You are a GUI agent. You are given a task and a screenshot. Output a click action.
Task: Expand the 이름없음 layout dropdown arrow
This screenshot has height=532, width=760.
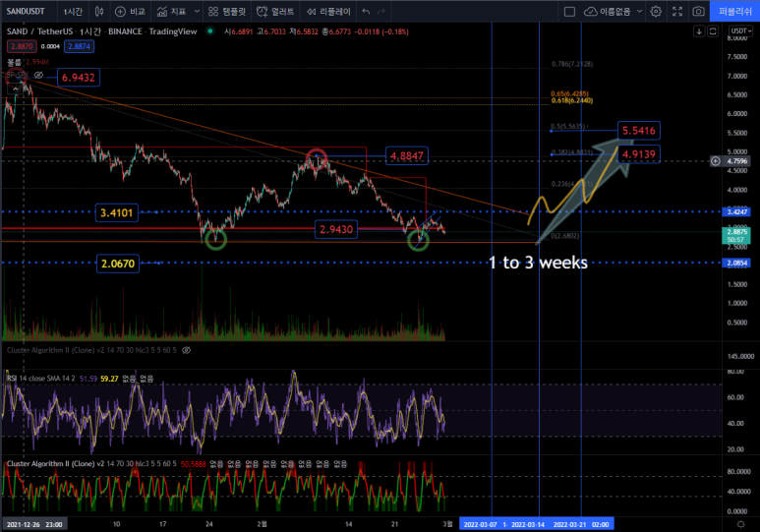pyautogui.click(x=639, y=11)
